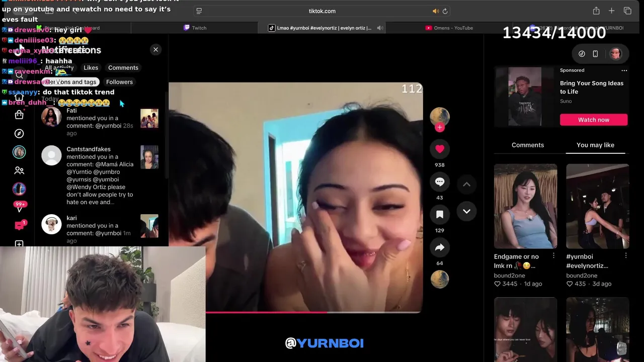
Task: Open the Activity inbox icon with the 99+ badge
Action: [x=20, y=207]
